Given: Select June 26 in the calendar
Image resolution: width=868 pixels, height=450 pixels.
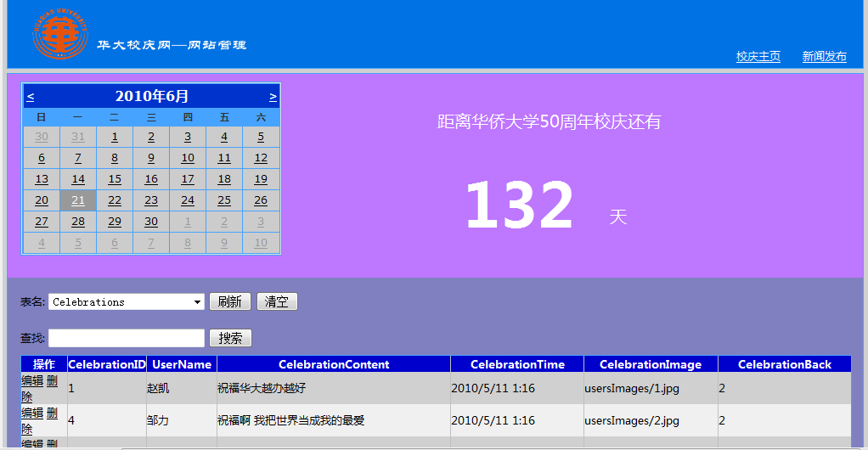Looking at the screenshot, I should point(261,200).
